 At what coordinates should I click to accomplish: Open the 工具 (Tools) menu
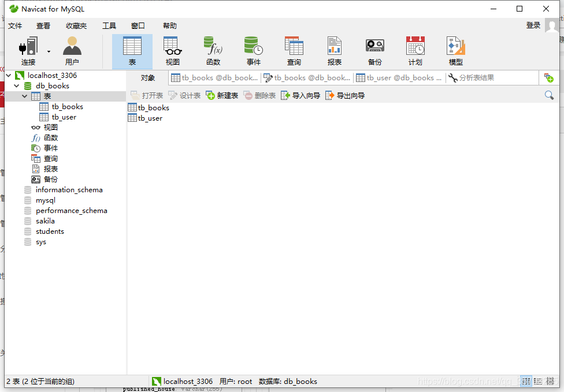click(x=109, y=25)
